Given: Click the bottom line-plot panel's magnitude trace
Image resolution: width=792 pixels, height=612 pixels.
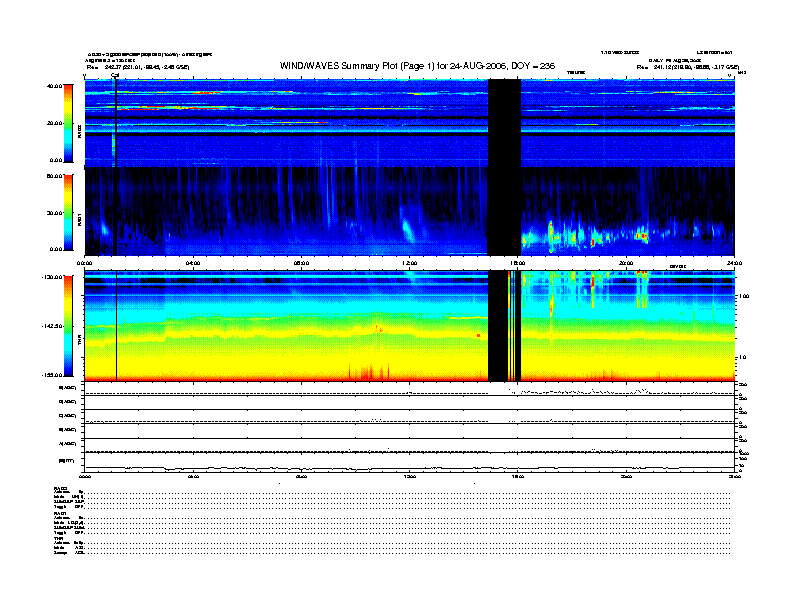Looking at the screenshot, I should coord(409,468).
